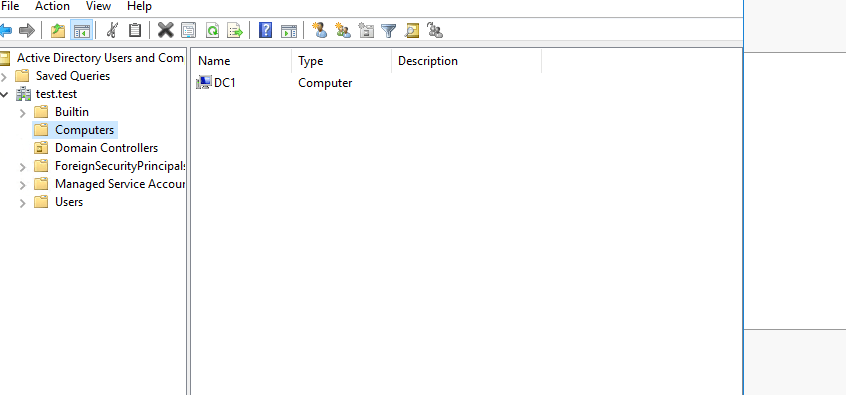This screenshot has height=395, width=846.
Task: Click the Domain Controllers folder icon
Action: coord(42,148)
